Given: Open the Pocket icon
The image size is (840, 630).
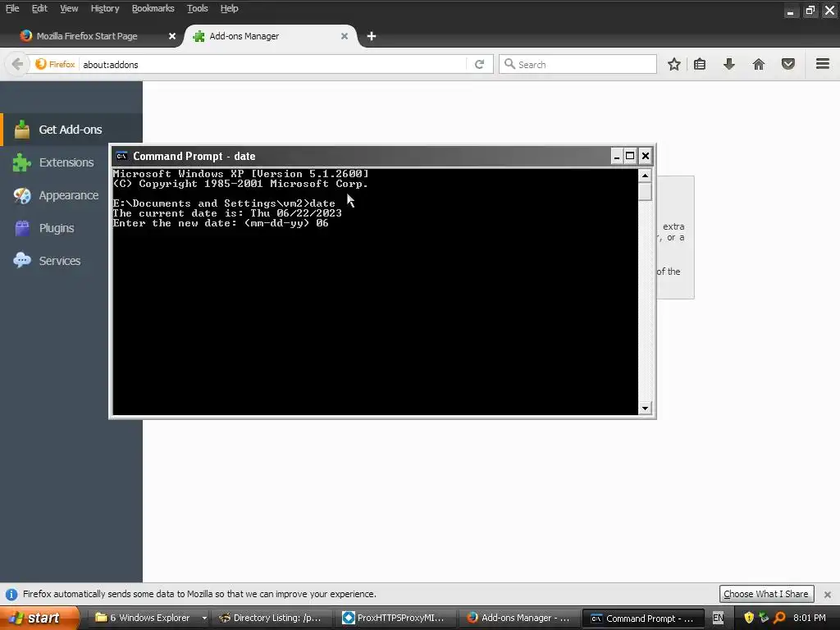Looking at the screenshot, I should (788, 64).
